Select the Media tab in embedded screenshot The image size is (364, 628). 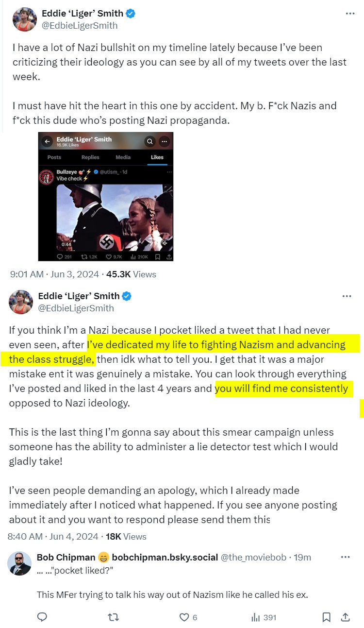(x=123, y=157)
